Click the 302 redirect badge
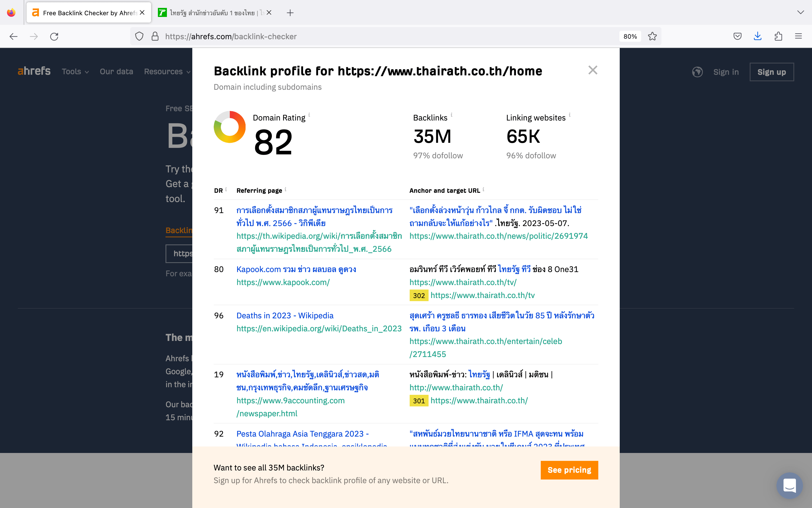The image size is (812, 508). (419, 295)
